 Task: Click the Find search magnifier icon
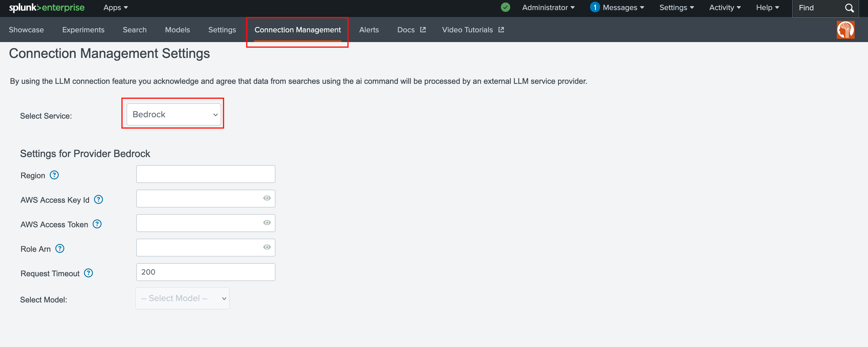coord(849,8)
